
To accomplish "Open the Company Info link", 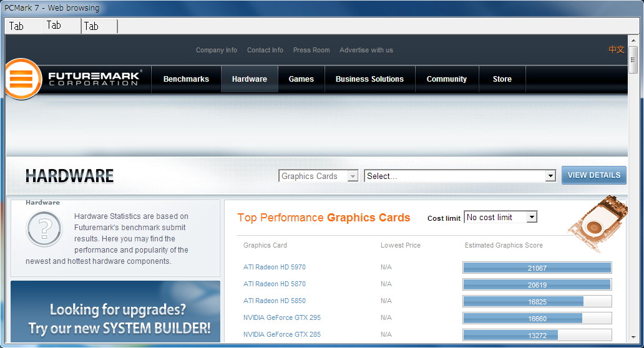I will click(217, 50).
